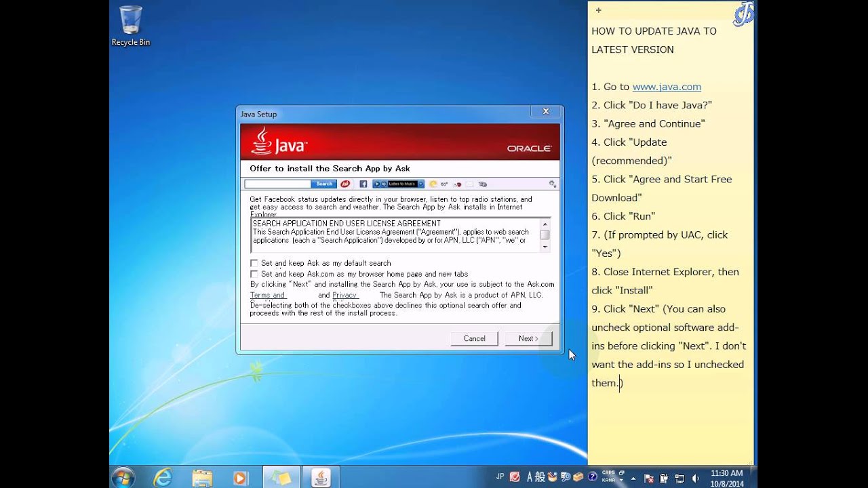The height and width of the screenshot is (488, 868).
Task: Switch to Java Setup taskbar button
Action: (x=321, y=478)
